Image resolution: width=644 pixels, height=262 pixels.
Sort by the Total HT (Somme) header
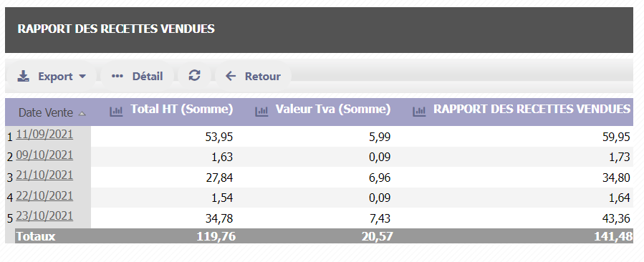coord(181,109)
